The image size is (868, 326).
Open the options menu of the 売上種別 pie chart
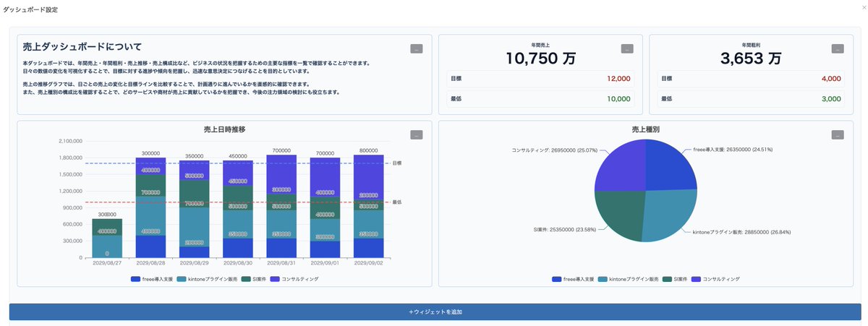point(838,135)
